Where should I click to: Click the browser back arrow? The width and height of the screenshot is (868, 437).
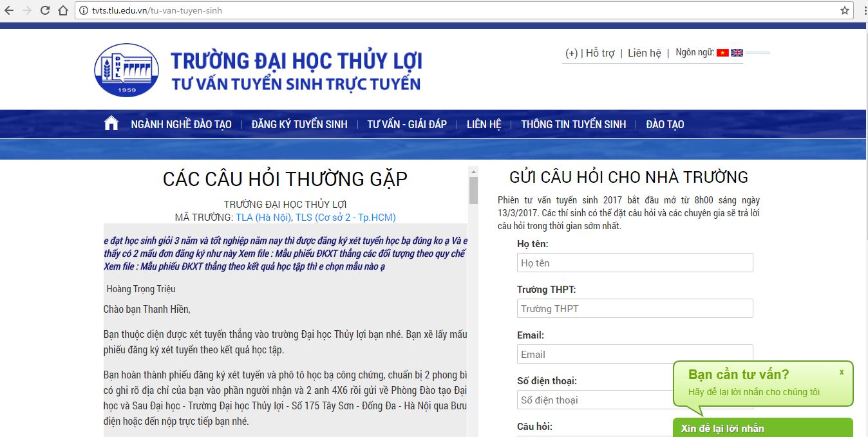(9, 10)
